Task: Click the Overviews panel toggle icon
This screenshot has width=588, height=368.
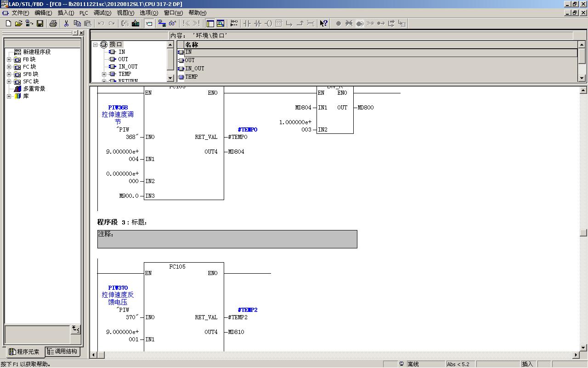Action: pyautogui.click(x=210, y=23)
